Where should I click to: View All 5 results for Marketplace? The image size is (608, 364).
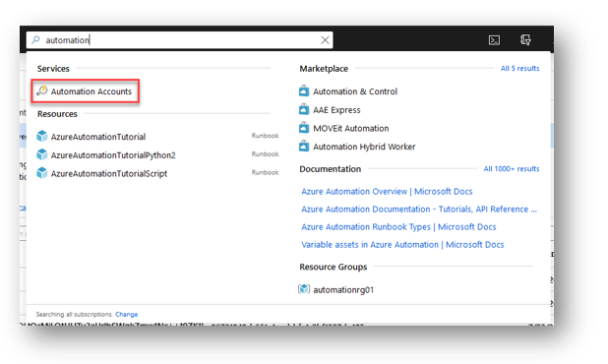[x=519, y=68]
